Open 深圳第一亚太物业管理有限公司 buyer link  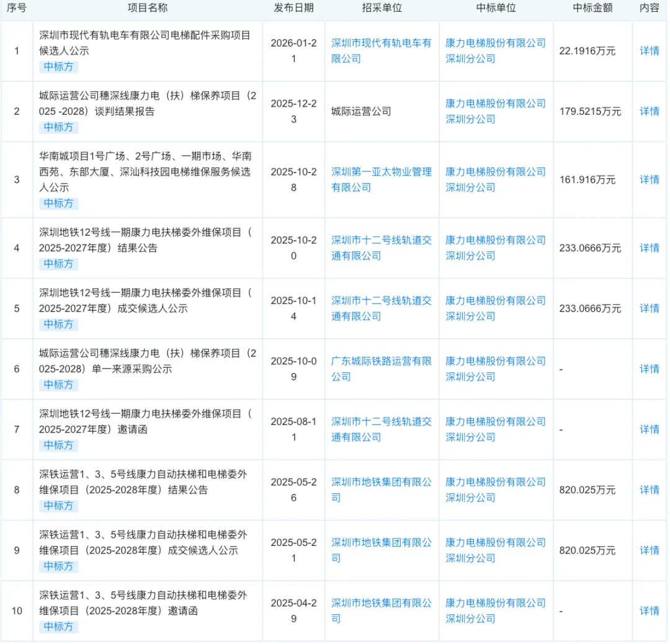[381, 180]
